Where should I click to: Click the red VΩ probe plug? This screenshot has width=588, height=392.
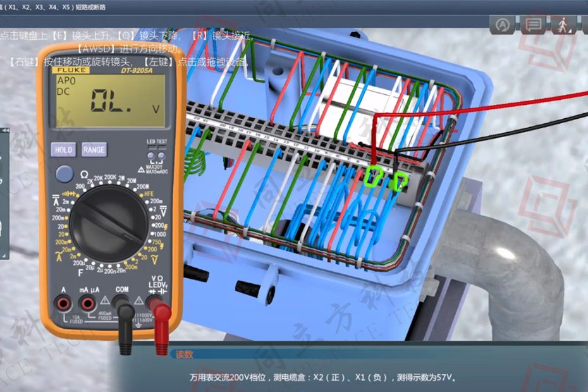[161, 326]
